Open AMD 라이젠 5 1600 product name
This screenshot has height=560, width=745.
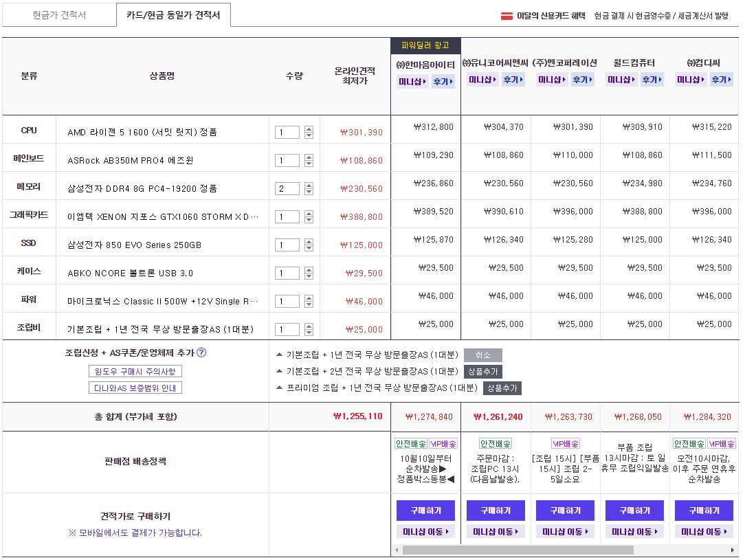tap(142, 132)
